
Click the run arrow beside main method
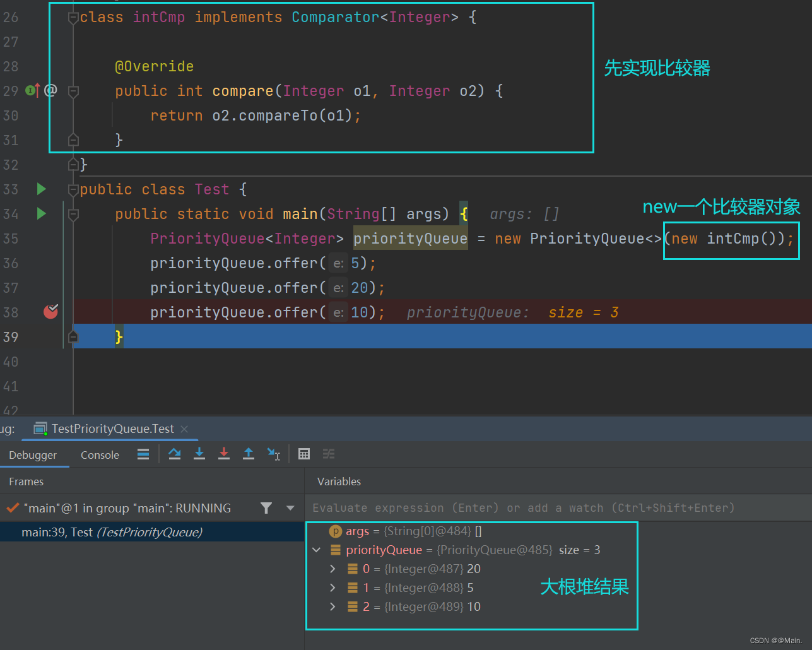pyautogui.click(x=42, y=213)
